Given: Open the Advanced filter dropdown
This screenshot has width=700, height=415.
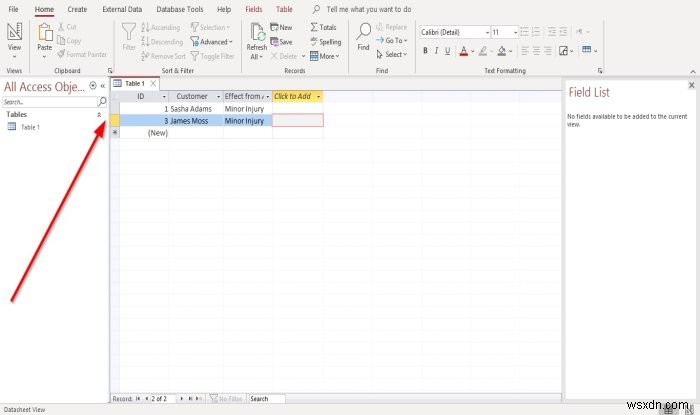Looking at the screenshot, I should (x=212, y=42).
